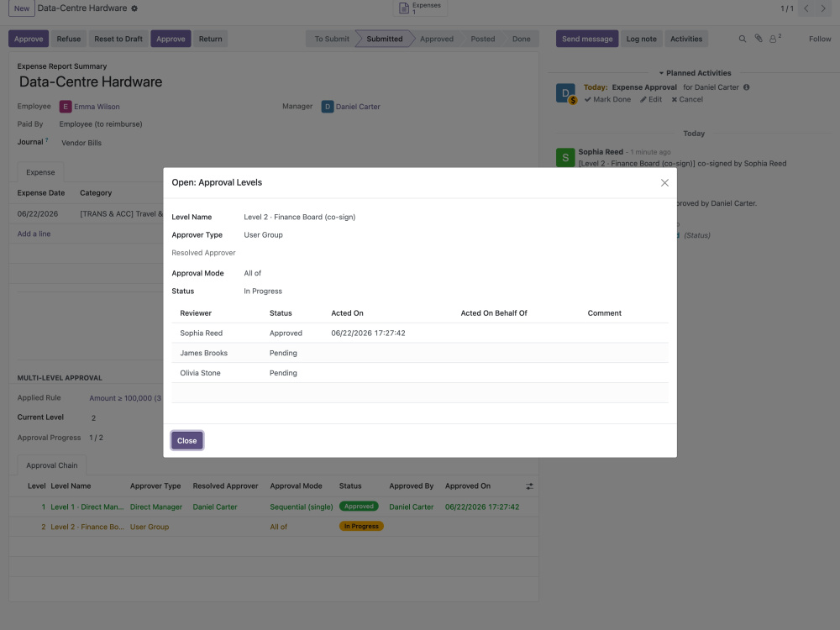Click Sophia Reed avatar in chatter

point(565,158)
